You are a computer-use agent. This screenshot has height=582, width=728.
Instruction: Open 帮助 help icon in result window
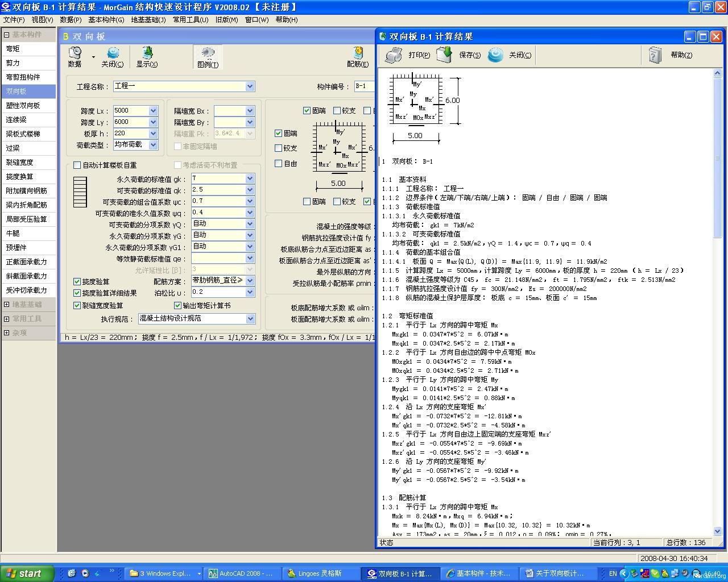click(655, 55)
